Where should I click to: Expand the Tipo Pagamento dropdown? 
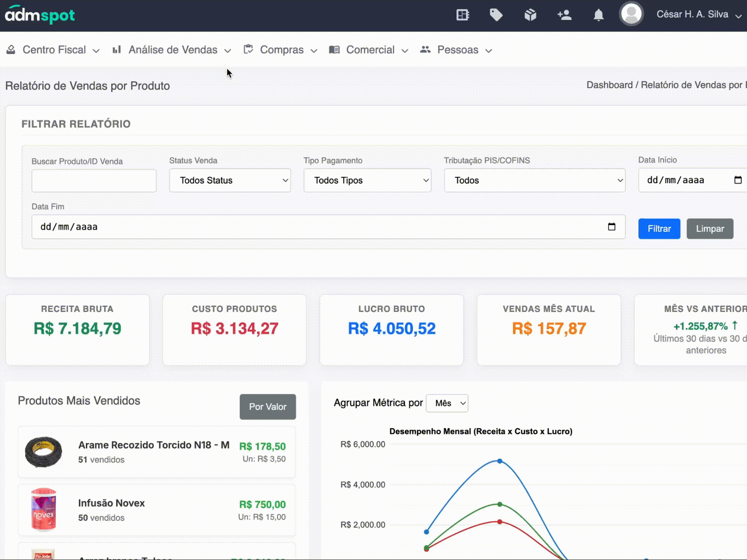[367, 180]
